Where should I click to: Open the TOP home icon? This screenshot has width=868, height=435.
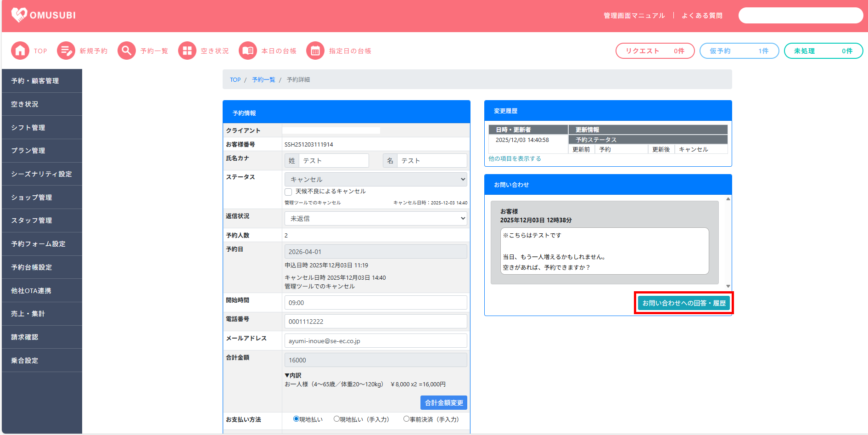tap(20, 51)
